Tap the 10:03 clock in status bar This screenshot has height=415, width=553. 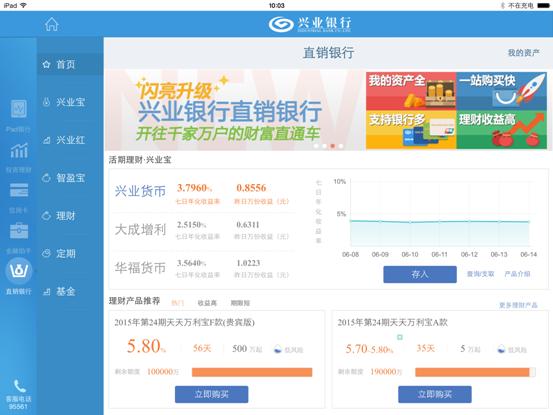pyautogui.click(x=276, y=6)
